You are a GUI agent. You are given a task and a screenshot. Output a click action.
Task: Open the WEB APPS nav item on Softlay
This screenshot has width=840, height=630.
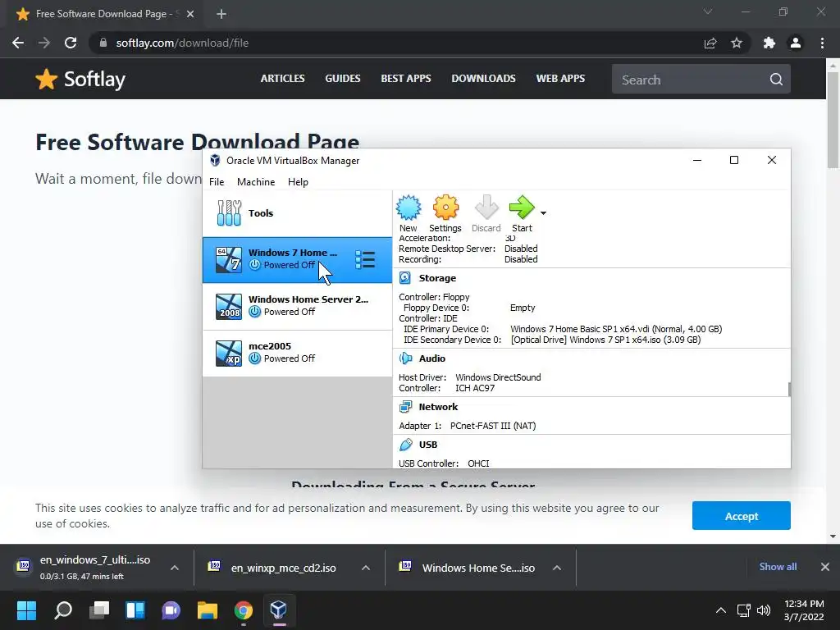point(560,79)
